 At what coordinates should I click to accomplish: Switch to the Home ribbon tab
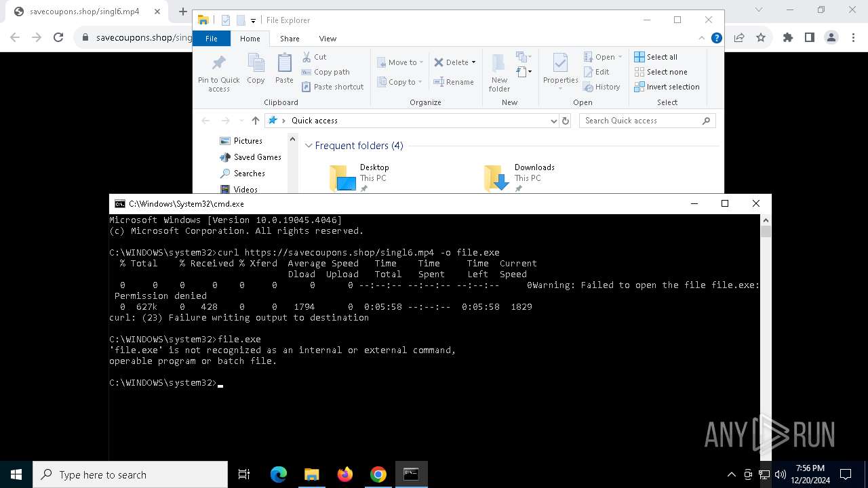[250, 39]
